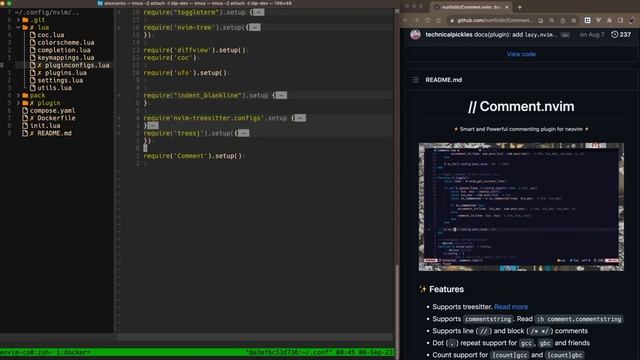Open the browser extensions puzzle icon
The image size is (640, 360).
(x=609, y=20)
